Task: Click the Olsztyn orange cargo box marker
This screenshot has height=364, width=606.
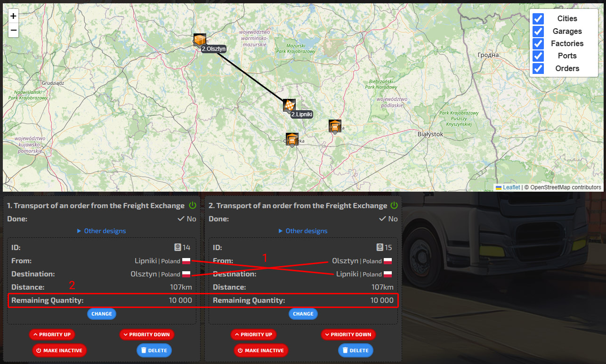Action: pyautogui.click(x=200, y=40)
